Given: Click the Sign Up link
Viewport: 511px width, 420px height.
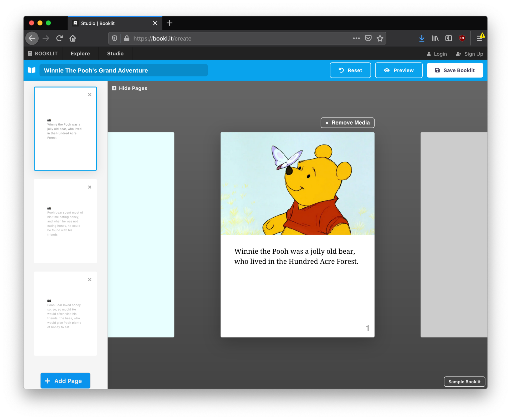Looking at the screenshot, I should coord(469,54).
